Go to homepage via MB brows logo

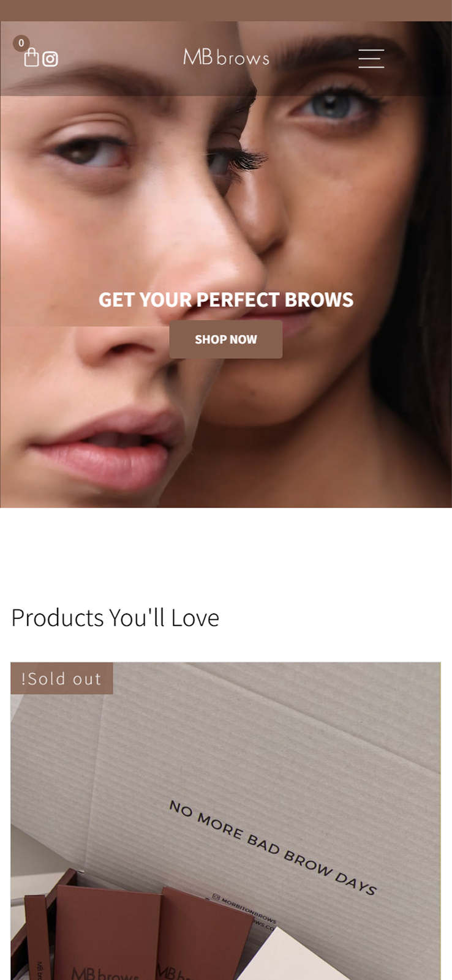click(x=226, y=58)
